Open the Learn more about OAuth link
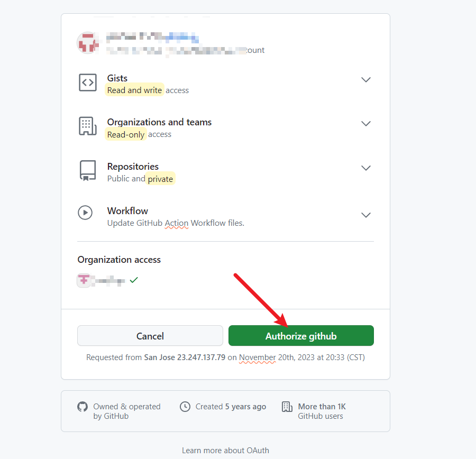The height and width of the screenshot is (459, 476). (x=225, y=451)
